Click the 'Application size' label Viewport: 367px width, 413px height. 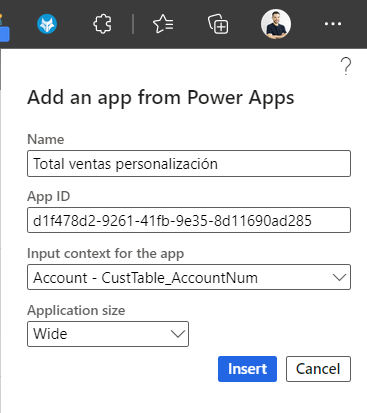click(76, 311)
